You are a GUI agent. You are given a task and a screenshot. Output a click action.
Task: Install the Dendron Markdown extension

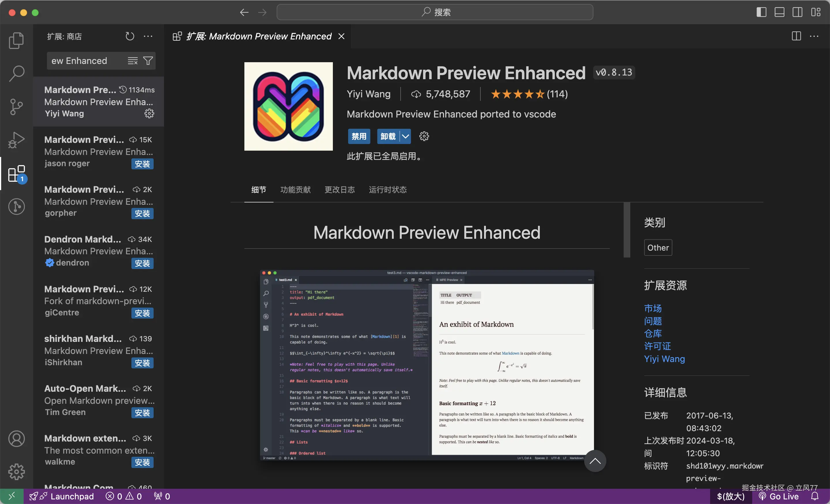tap(142, 263)
